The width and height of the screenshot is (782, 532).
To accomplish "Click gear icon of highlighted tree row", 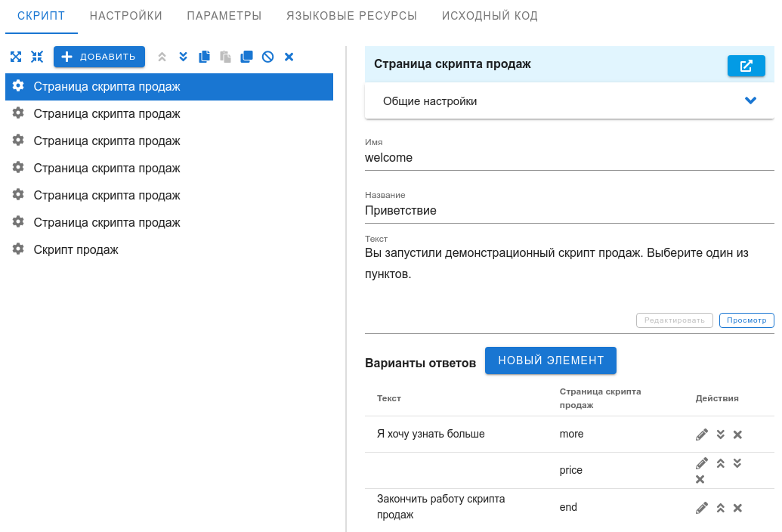I will click(18, 85).
